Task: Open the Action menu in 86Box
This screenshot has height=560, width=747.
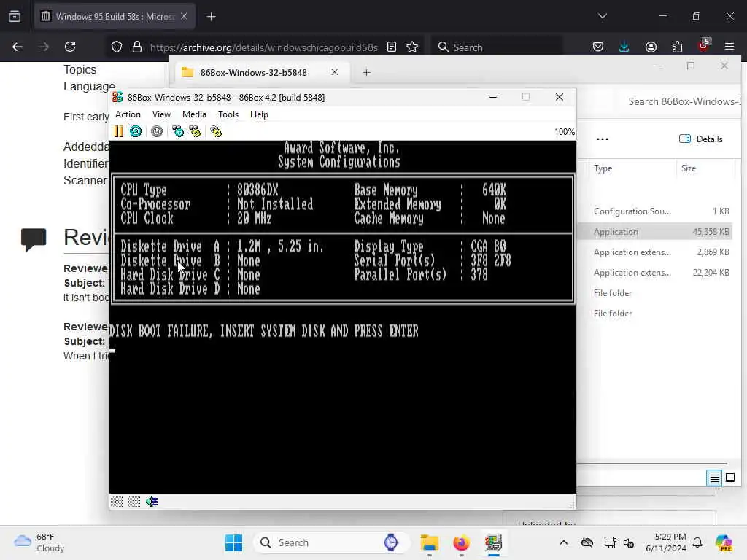Action: [x=128, y=114]
